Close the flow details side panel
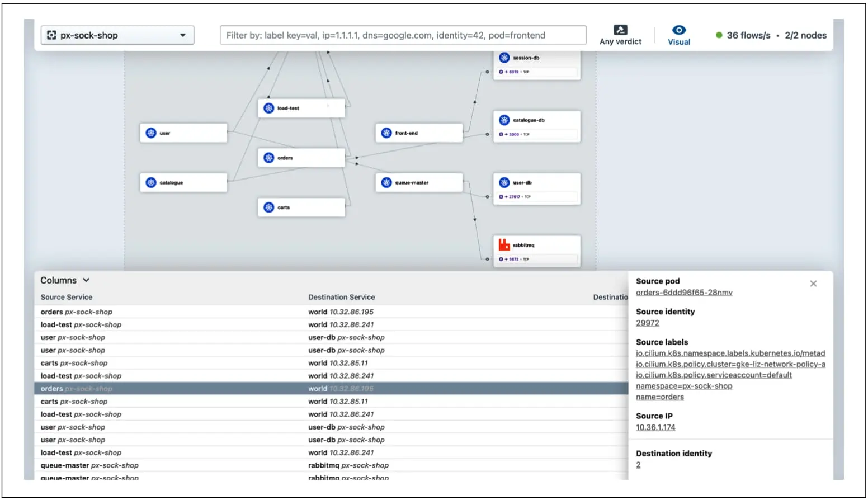 point(813,284)
